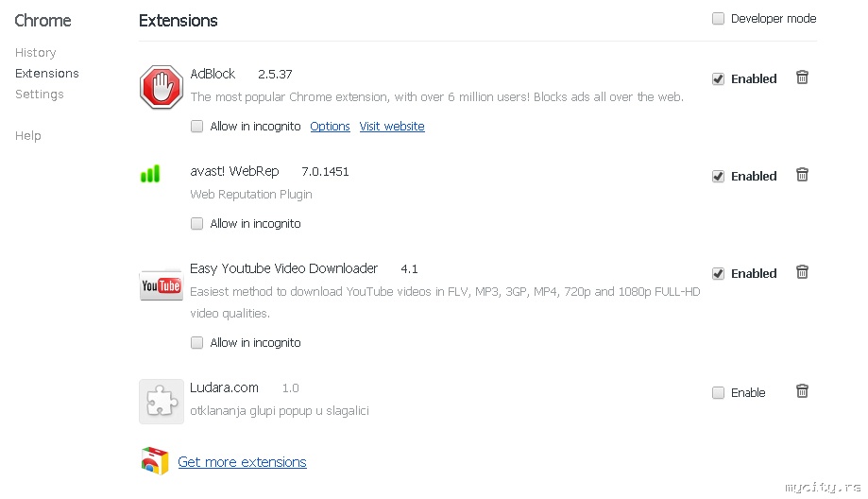Screen dimensions: 868x499
Task: Open the History page
Action: 36,53
